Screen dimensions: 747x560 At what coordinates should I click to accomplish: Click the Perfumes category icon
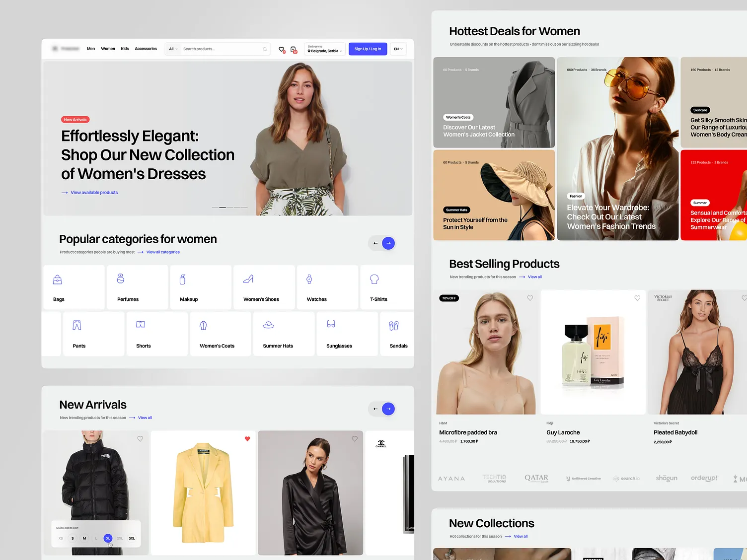tap(121, 279)
